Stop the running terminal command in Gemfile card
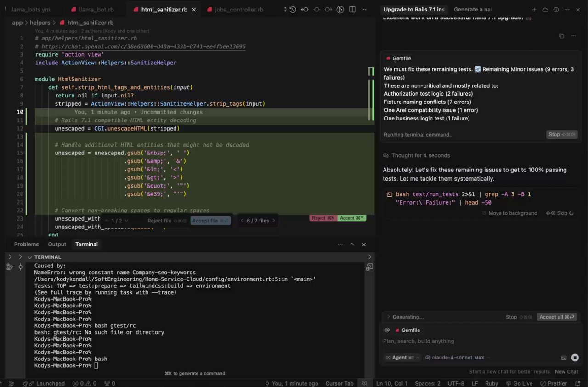588x387 pixels. [562, 135]
